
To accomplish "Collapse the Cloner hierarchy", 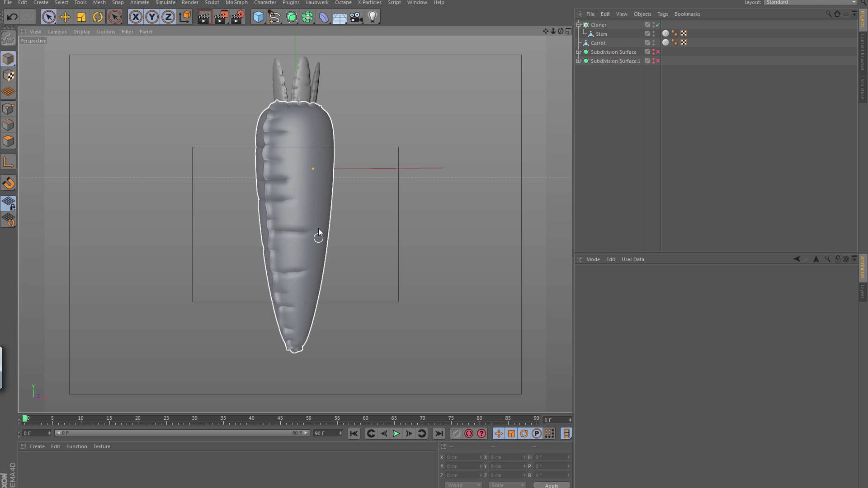I will tap(580, 25).
